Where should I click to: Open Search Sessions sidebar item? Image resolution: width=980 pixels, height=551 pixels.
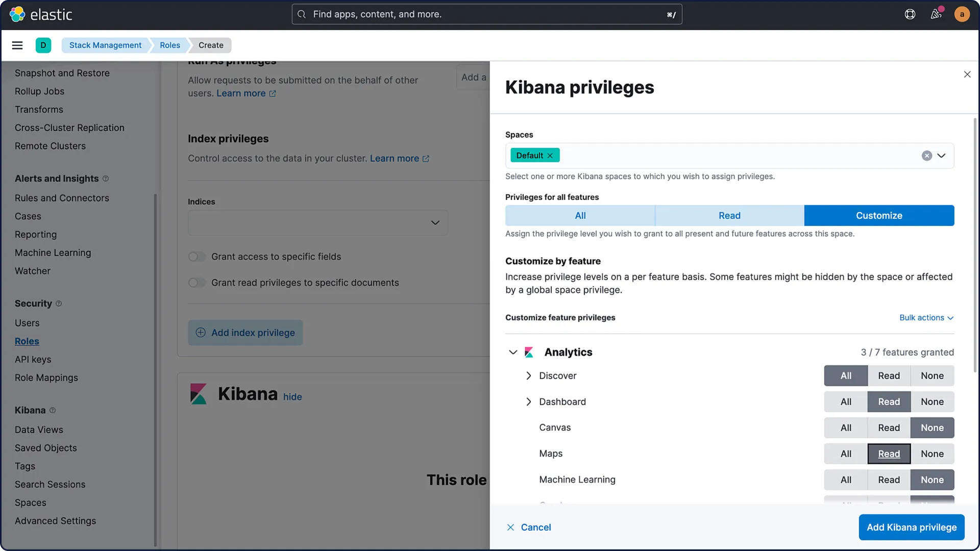[50, 484]
